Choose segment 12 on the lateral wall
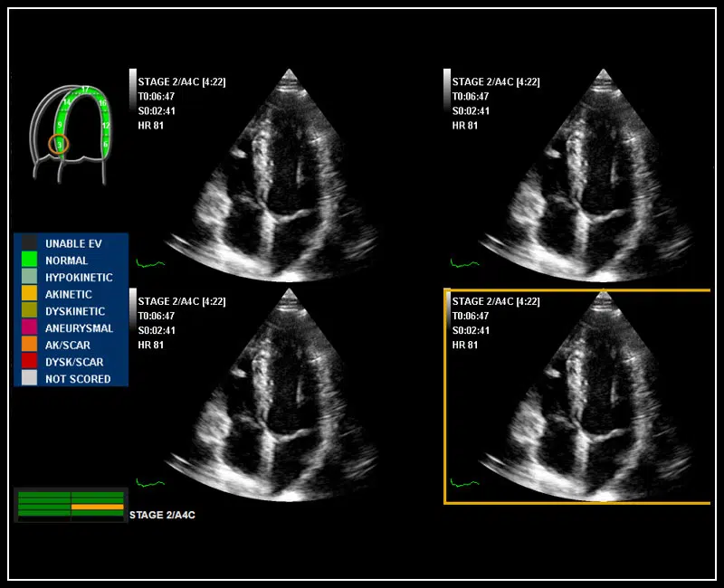 point(106,125)
